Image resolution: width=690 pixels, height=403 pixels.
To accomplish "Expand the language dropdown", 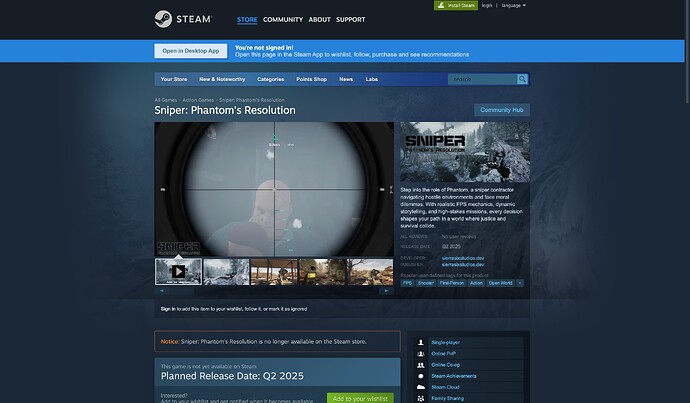I will click(x=514, y=5).
